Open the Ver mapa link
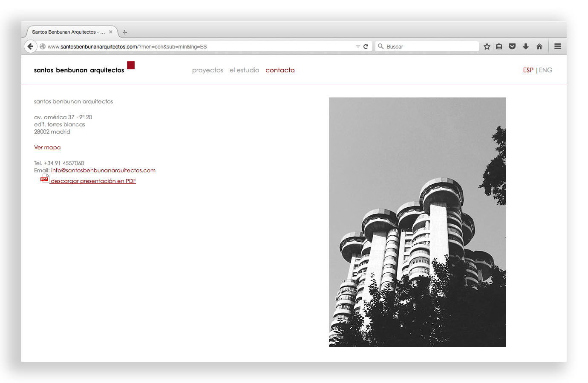 point(47,147)
